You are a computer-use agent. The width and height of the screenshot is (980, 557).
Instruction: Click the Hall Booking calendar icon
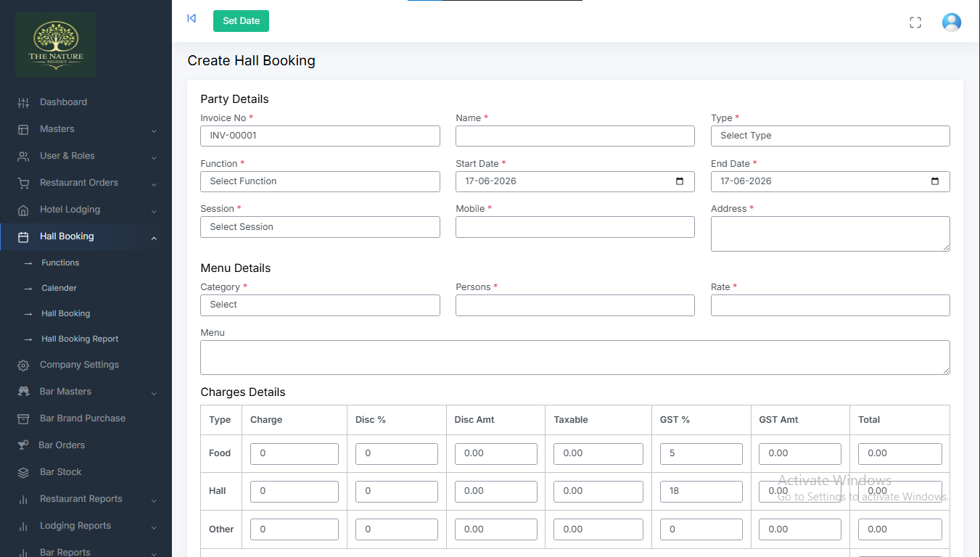pyautogui.click(x=23, y=237)
